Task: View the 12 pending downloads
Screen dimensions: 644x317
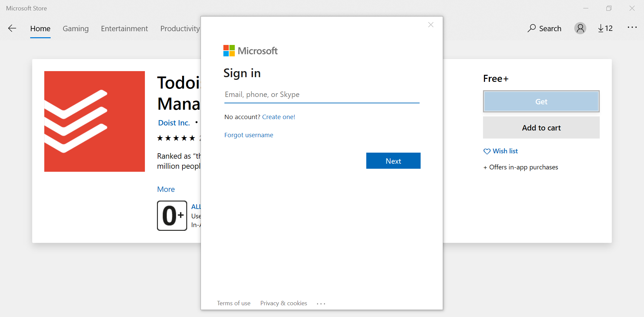Action: (605, 28)
